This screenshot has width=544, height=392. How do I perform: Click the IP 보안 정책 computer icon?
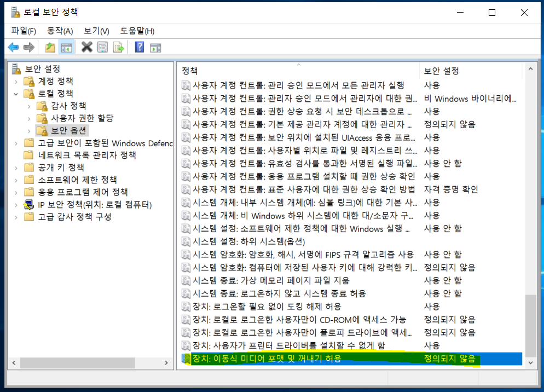[x=29, y=205]
